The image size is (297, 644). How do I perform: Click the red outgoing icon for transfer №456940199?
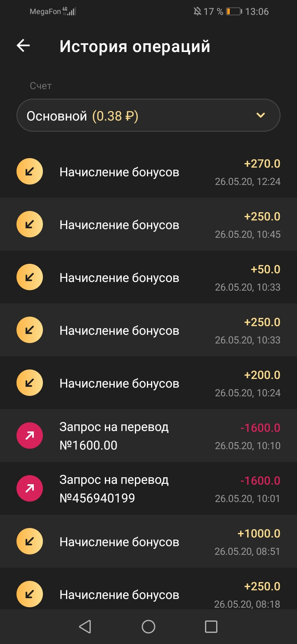click(x=29, y=489)
